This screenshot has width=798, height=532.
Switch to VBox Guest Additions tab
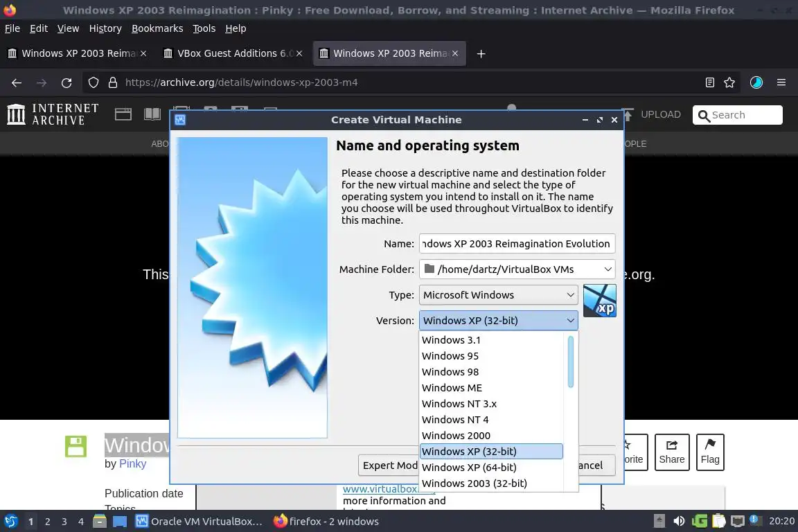pos(233,53)
